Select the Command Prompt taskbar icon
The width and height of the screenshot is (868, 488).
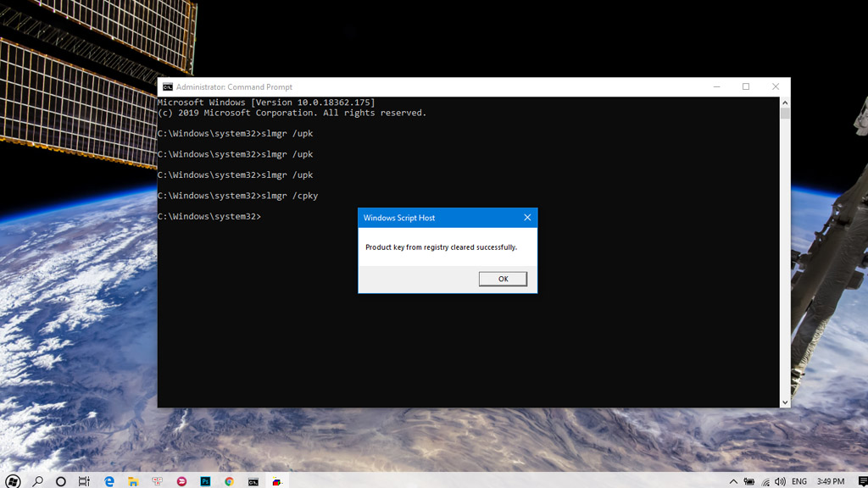(253, 481)
